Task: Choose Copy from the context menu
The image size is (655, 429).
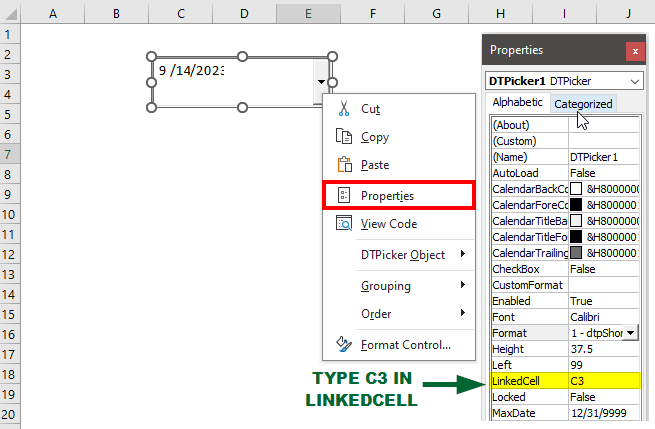Action: [x=399, y=137]
